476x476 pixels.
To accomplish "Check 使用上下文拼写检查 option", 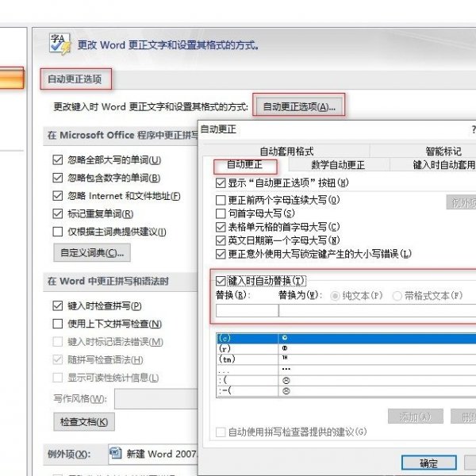I will [58, 324].
